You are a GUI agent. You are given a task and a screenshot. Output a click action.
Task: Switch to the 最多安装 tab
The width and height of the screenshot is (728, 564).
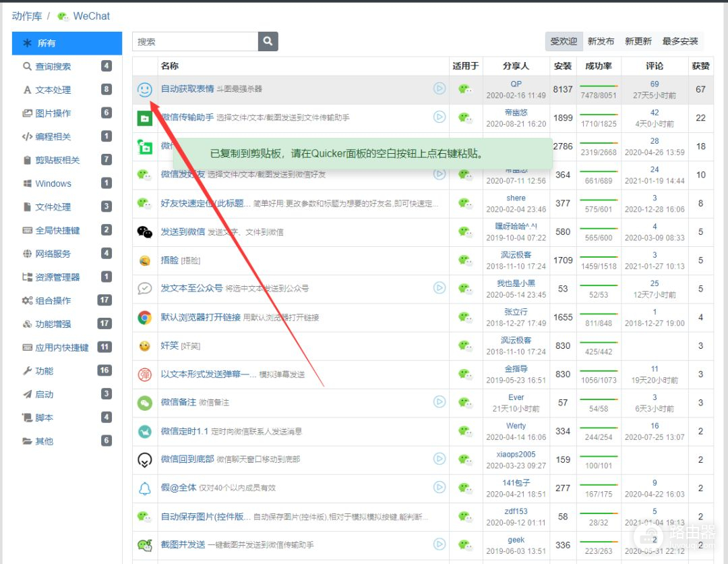680,41
